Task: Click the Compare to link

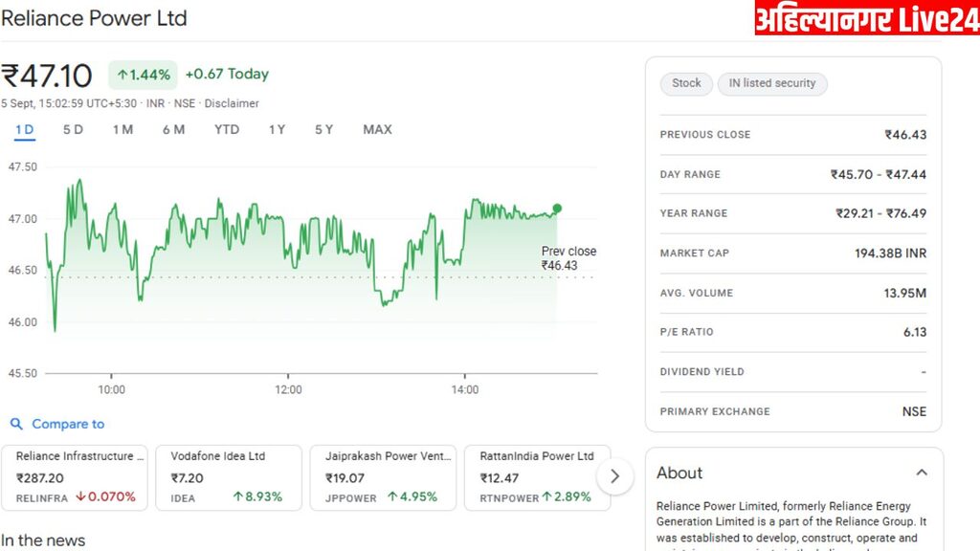Action: click(x=68, y=424)
